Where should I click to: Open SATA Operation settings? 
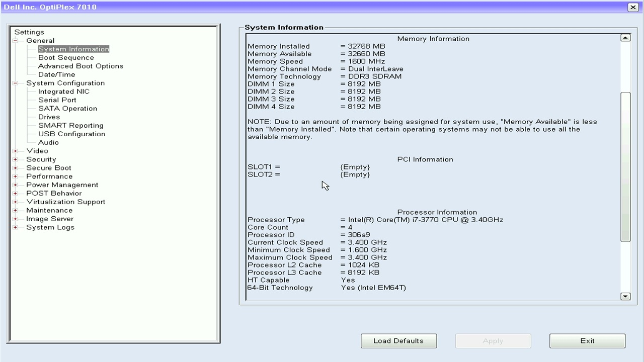(68, 109)
